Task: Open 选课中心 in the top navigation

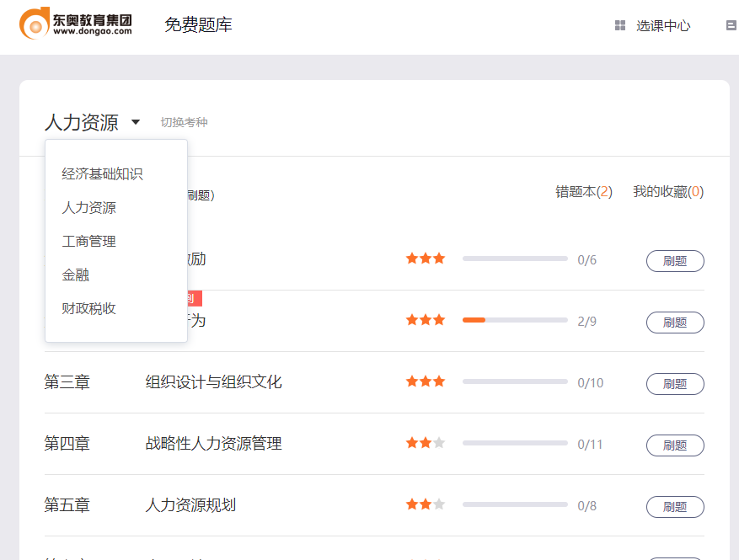Action: [663, 26]
